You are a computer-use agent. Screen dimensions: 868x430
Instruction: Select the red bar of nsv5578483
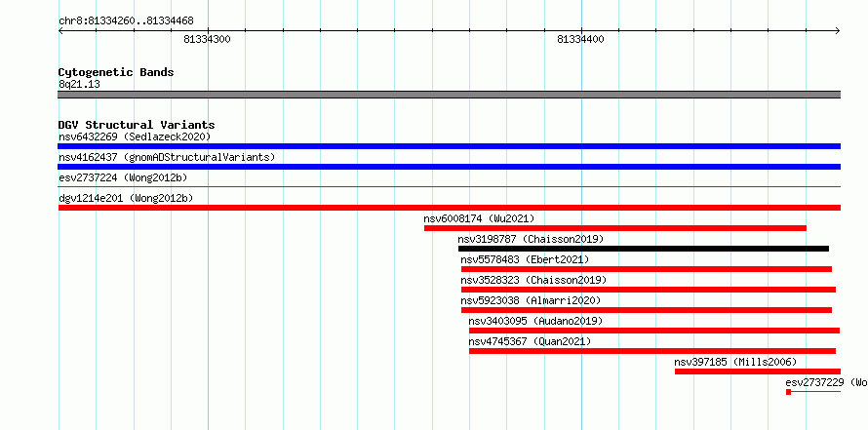646,269
